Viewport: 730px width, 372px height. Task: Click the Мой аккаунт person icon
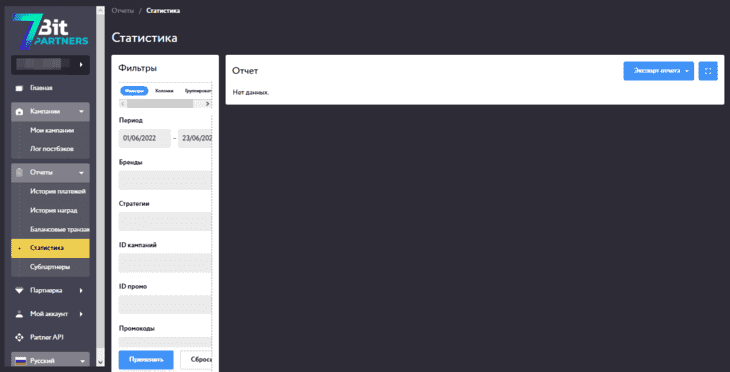(x=19, y=314)
